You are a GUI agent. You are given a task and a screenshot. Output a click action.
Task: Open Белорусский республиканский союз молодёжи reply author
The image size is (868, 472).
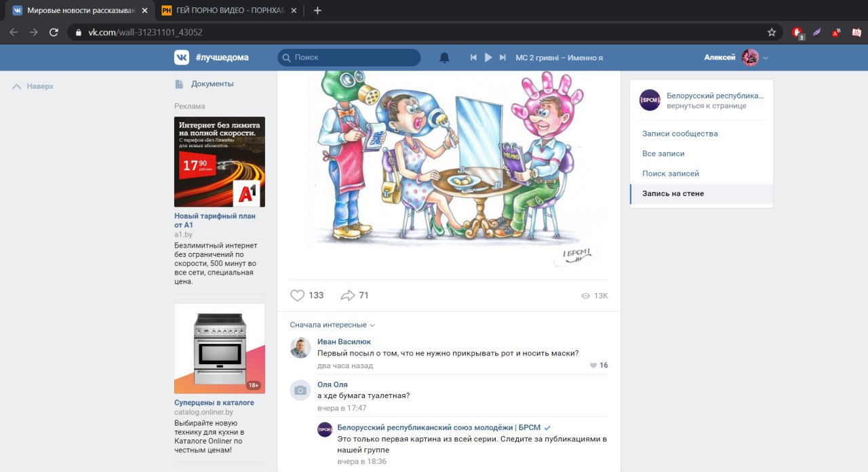(x=439, y=427)
